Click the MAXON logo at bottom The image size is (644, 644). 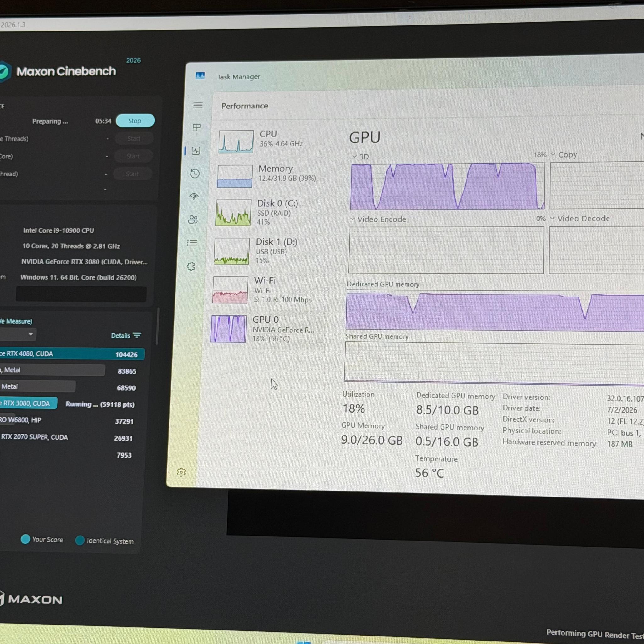click(x=31, y=599)
